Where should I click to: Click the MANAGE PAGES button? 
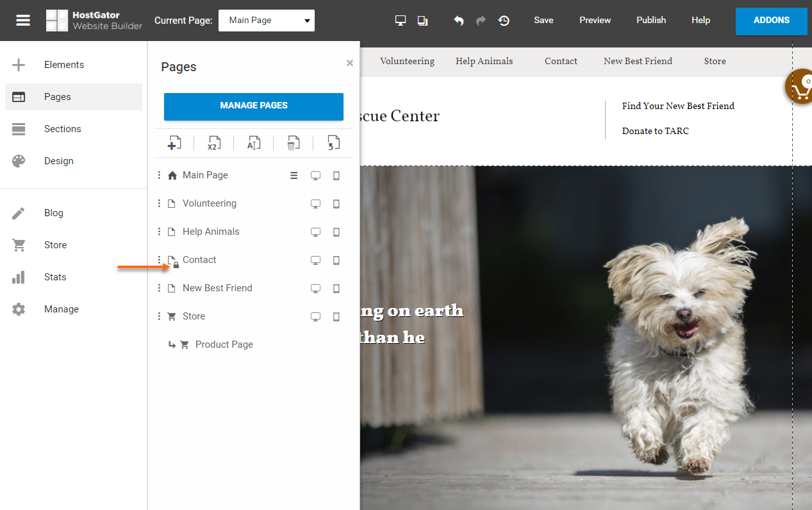(254, 106)
